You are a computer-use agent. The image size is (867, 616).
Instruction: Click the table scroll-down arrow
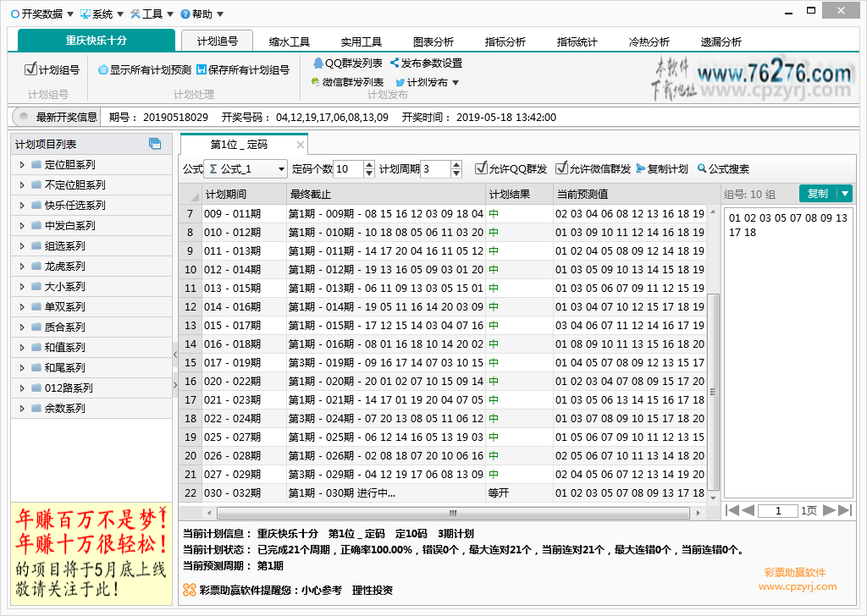(x=713, y=498)
